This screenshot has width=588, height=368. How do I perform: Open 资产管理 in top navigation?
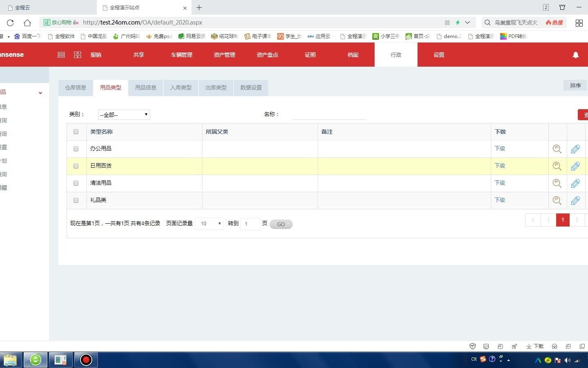coord(225,55)
